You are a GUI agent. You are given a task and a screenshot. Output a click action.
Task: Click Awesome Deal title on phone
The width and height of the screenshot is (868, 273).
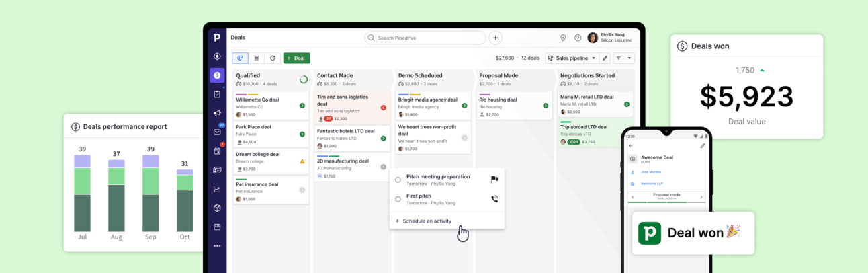pyautogui.click(x=656, y=157)
